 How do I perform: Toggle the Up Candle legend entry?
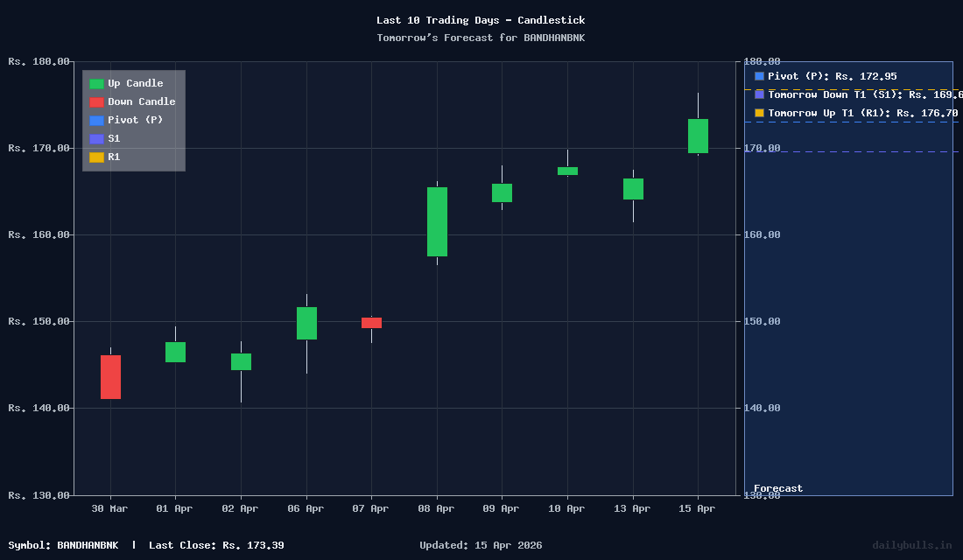pos(128,83)
